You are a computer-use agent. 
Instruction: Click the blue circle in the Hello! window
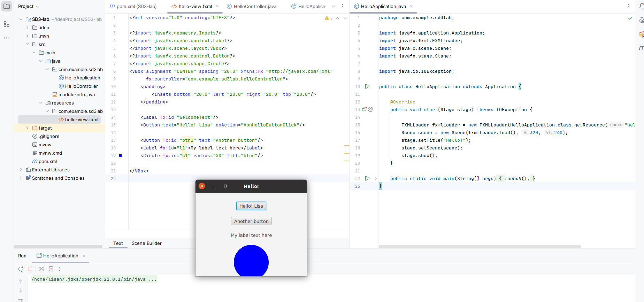251,261
